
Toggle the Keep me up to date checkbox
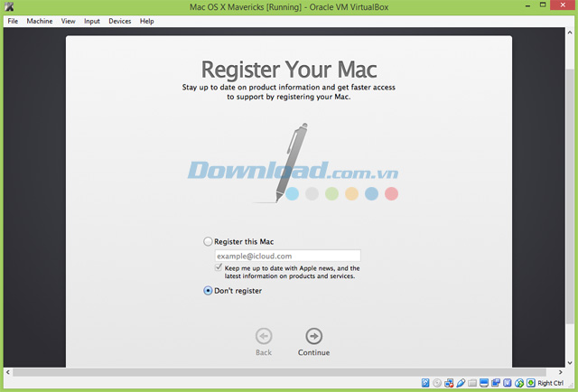coord(219,267)
